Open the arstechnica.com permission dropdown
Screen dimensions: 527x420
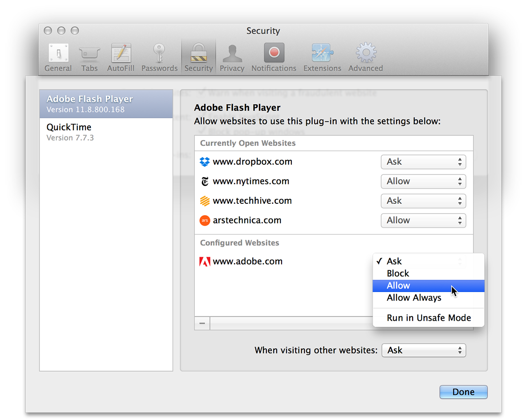click(x=423, y=220)
